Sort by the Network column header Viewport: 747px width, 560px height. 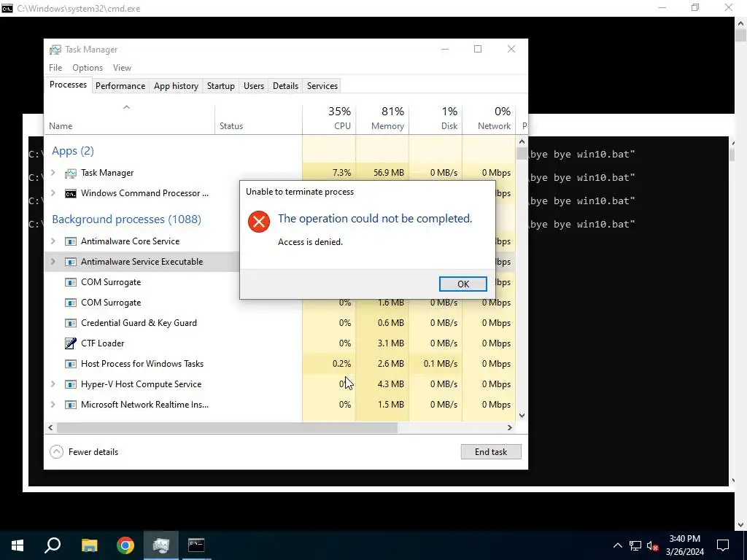tap(489, 118)
